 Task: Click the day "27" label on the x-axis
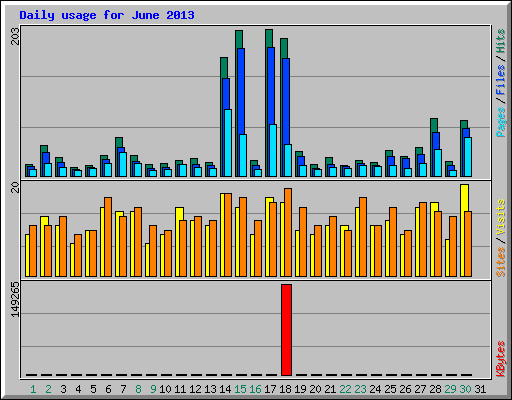420,389
